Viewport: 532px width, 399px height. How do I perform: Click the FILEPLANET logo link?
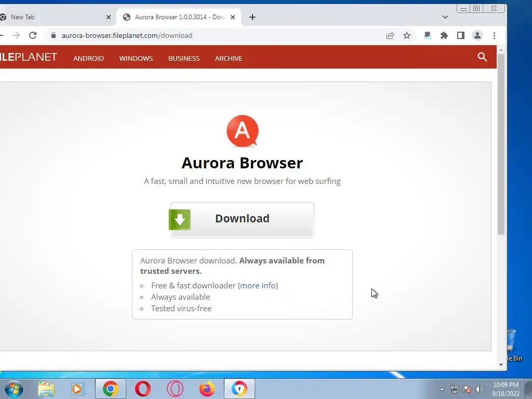point(29,57)
